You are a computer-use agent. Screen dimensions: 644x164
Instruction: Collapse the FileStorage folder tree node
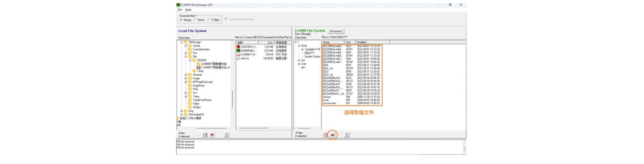pyautogui.click(x=182, y=42)
